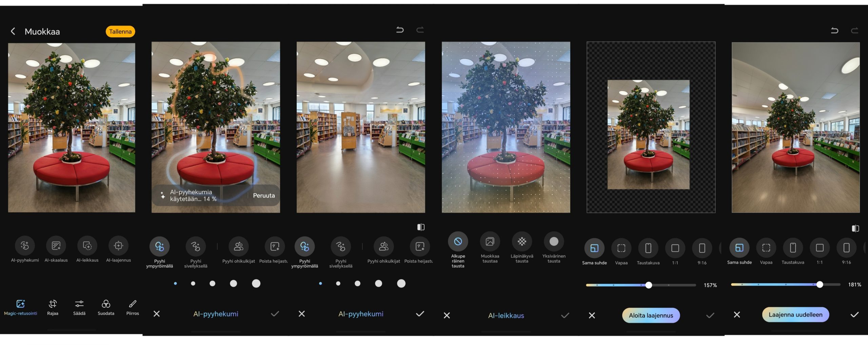Select Alkuperäinen tausta background option
Image resolution: width=868 pixels, height=346 pixels.
click(458, 242)
